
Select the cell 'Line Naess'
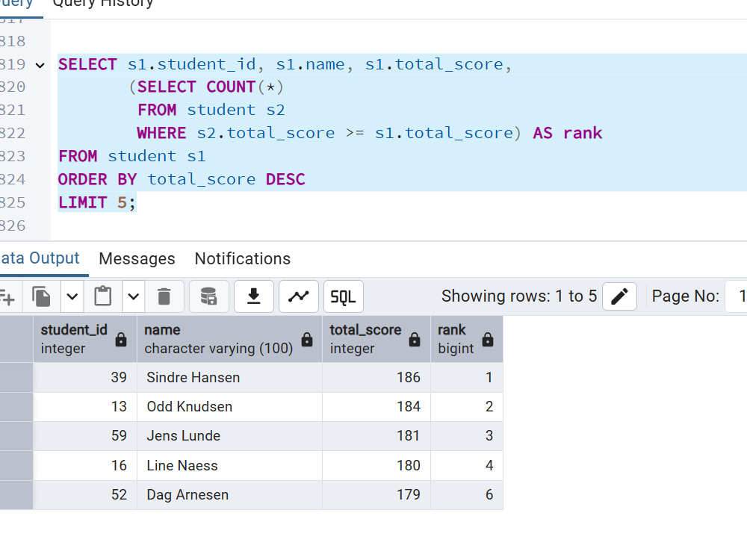229,466
